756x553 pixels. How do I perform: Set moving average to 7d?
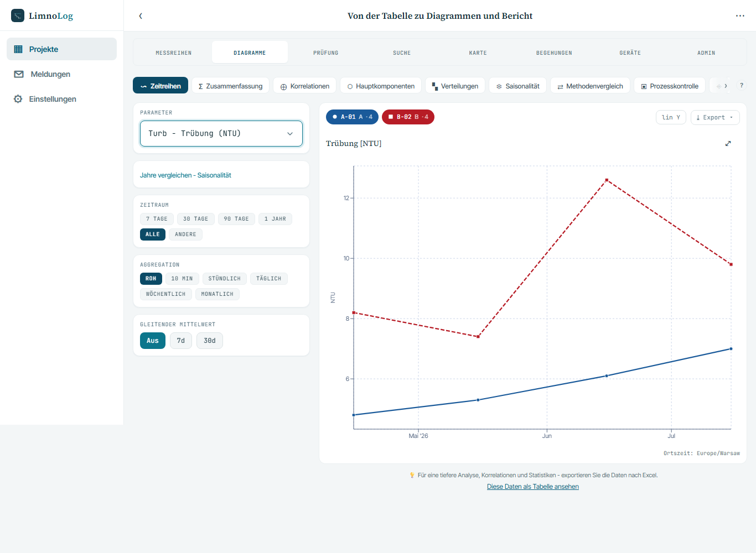coord(181,341)
